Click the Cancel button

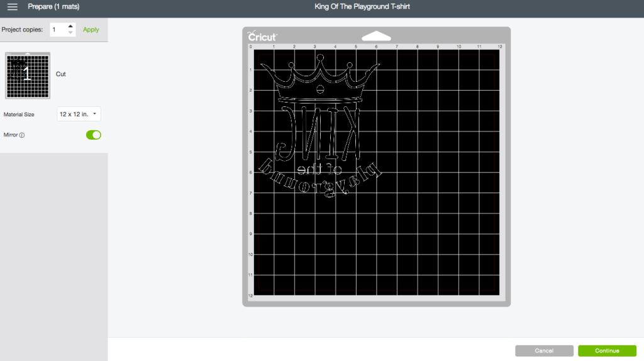pyautogui.click(x=544, y=351)
